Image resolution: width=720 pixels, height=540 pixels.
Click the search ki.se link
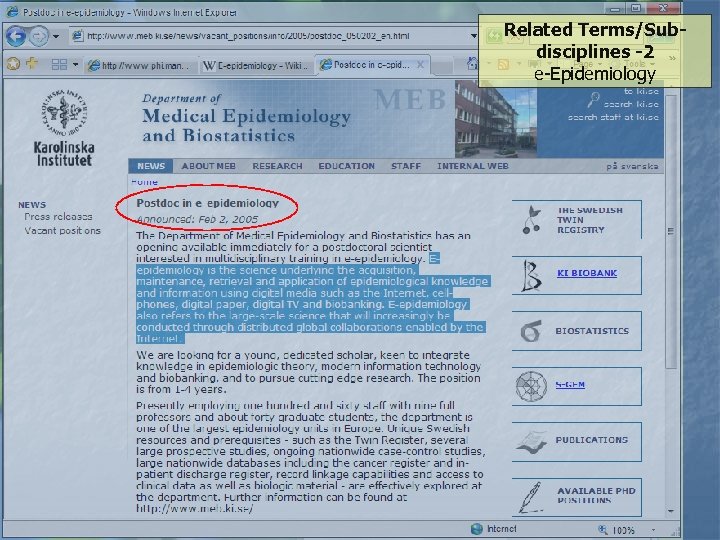point(631,104)
